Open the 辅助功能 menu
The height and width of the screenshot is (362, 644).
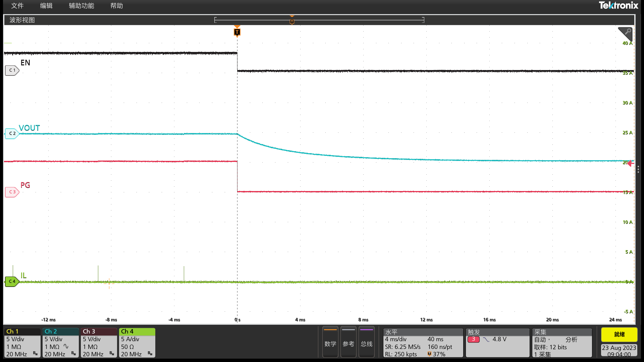[81, 6]
